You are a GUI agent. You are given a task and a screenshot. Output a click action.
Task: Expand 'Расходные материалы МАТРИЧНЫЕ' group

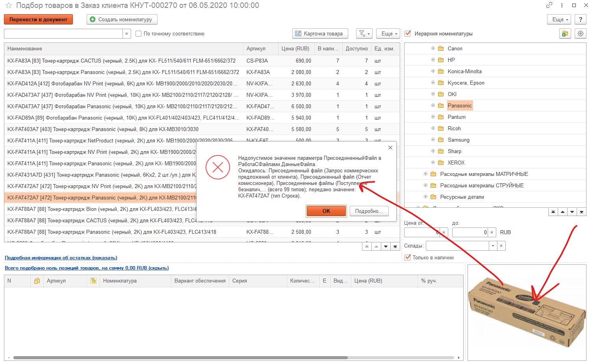(425, 174)
